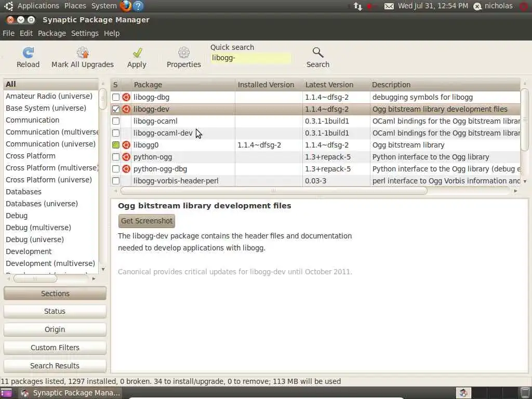Click the sections list scroll-down arrow
Viewport: 532px width, 399px height.
tap(103, 270)
